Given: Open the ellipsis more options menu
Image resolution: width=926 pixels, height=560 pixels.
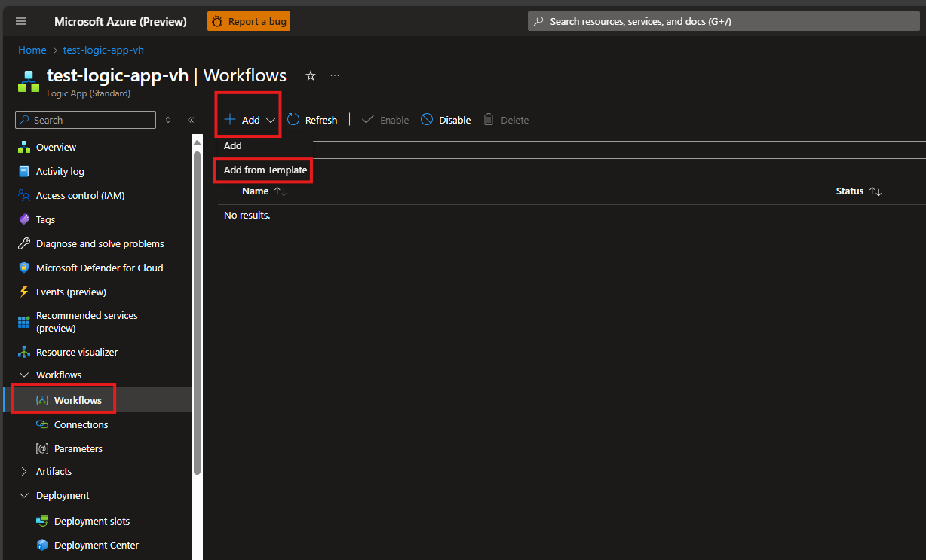Looking at the screenshot, I should tap(335, 75).
